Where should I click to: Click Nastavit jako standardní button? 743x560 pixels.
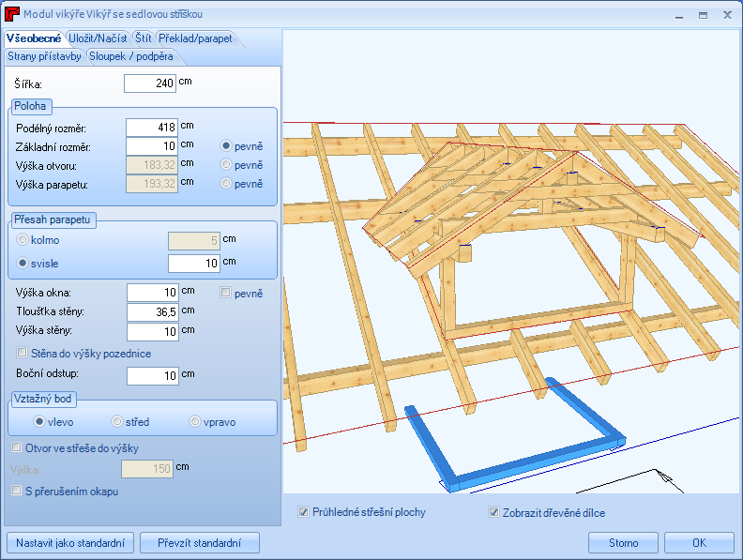(70, 543)
